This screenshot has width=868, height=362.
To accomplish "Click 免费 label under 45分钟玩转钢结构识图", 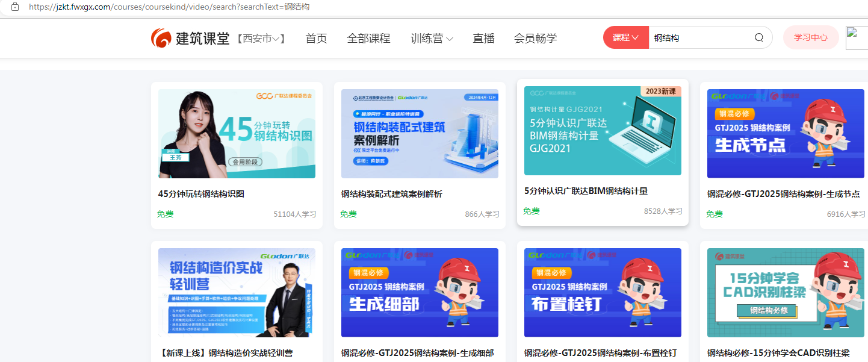I will [165, 214].
